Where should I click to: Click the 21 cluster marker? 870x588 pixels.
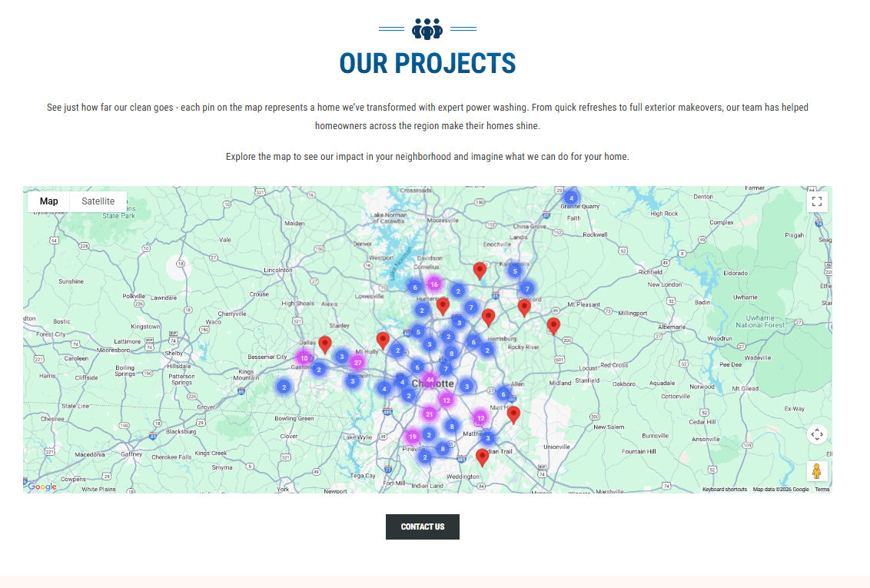[430, 414]
